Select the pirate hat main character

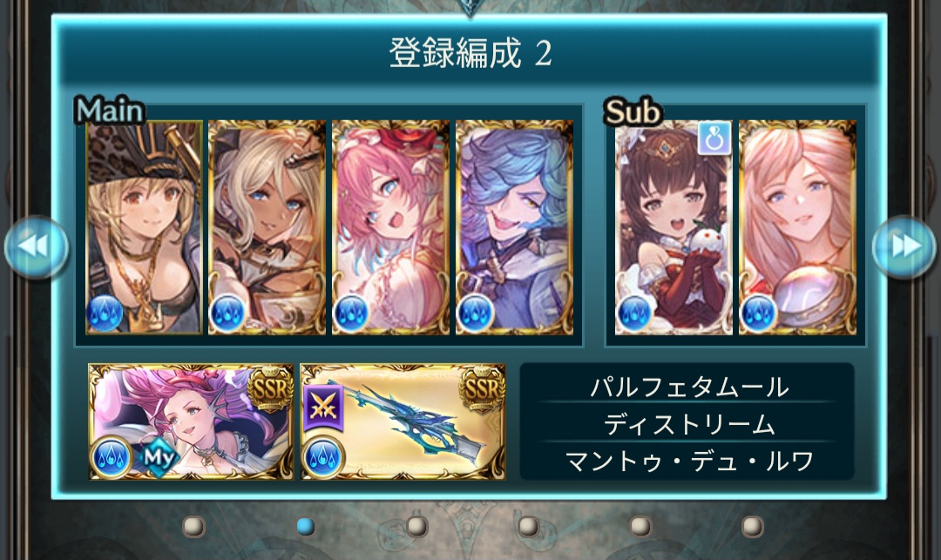pyautogui.click(x=144, y=226)
